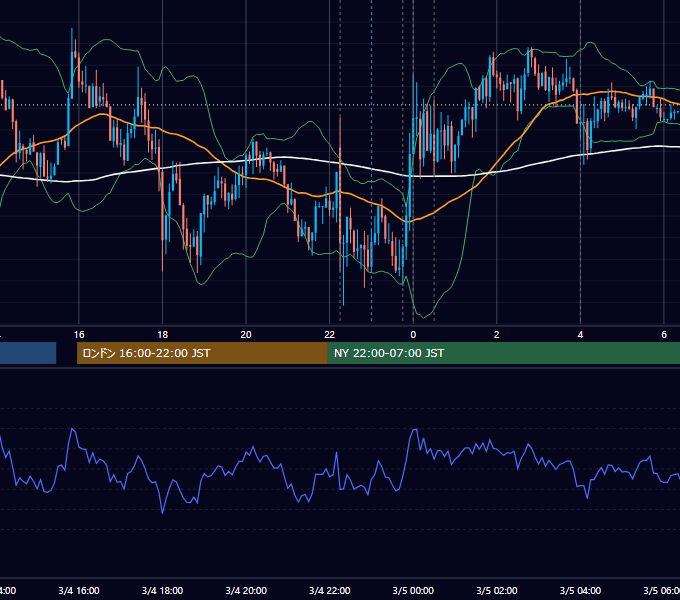Select the 20 hour label on the price chart
Viewport: 680px width, 600px height.
pos(246,335)
